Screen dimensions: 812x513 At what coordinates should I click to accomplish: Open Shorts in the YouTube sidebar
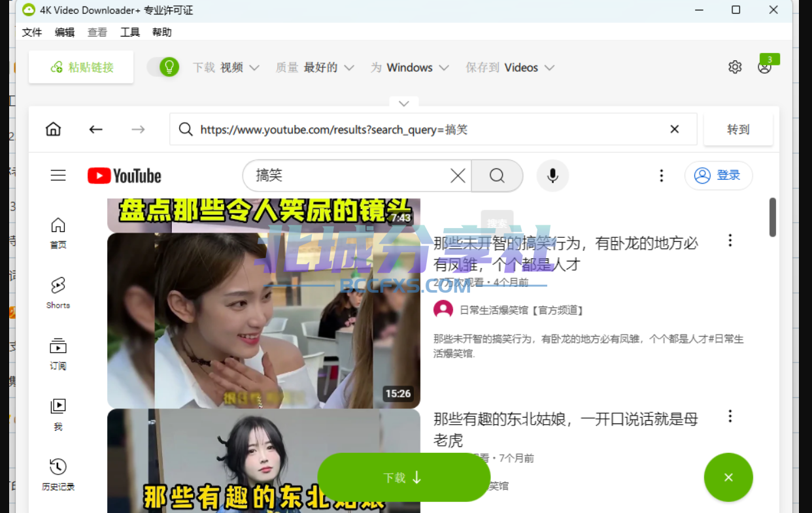(x=58, y=293)
